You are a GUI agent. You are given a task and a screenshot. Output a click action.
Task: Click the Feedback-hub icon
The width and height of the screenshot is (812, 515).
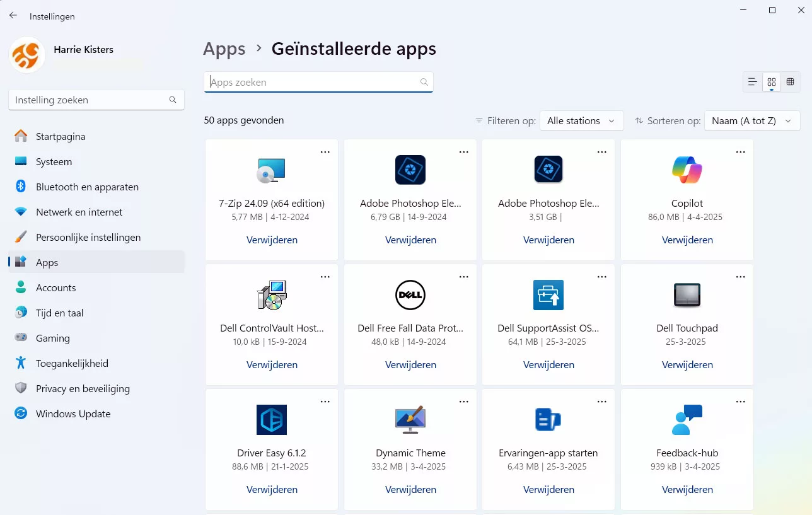pyautogui.click(x=687, y=420)
